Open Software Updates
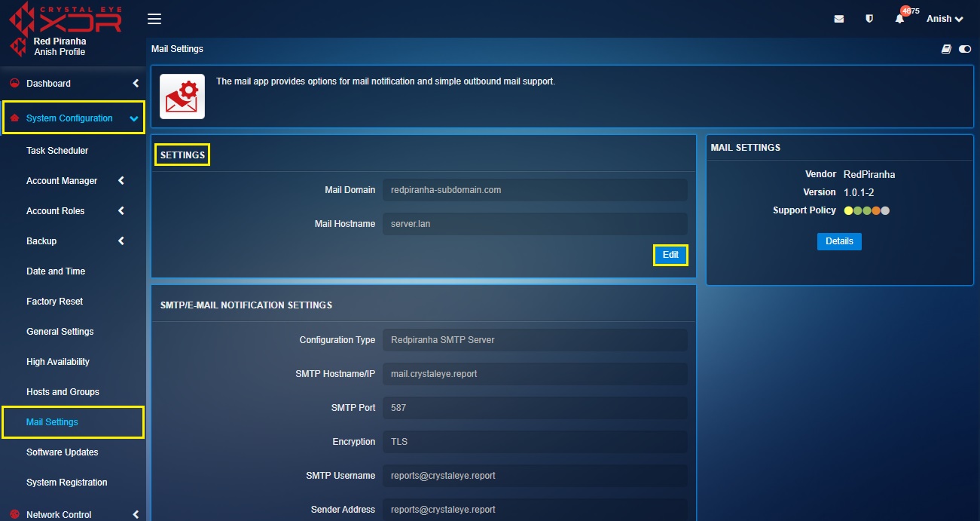This screenshot has width=980, height=521. [63, 452]
